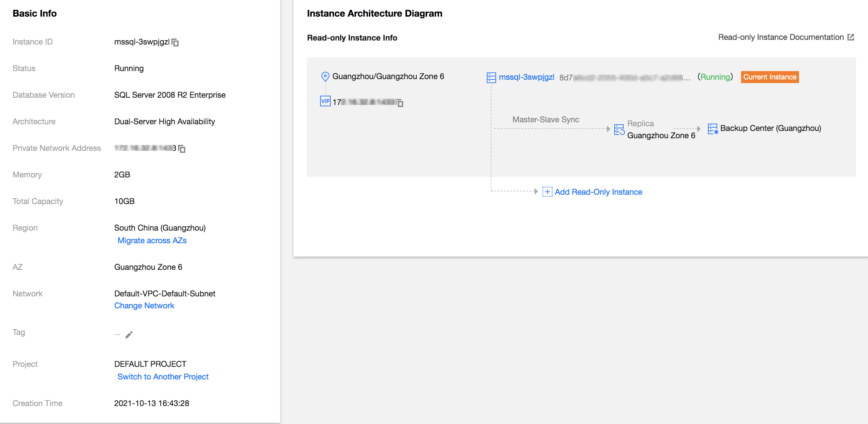Click the green Running status text
868x424 pixels.
(715, 77)
